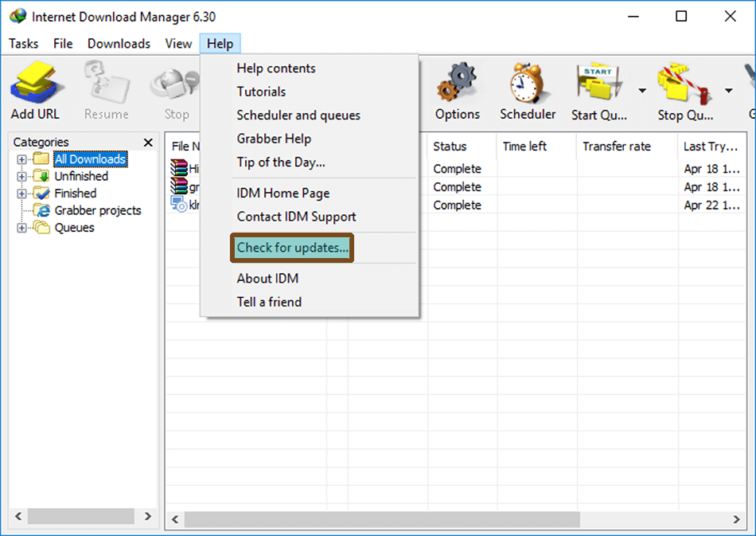
Task: Select Check for updates
Action: point(291,248)
